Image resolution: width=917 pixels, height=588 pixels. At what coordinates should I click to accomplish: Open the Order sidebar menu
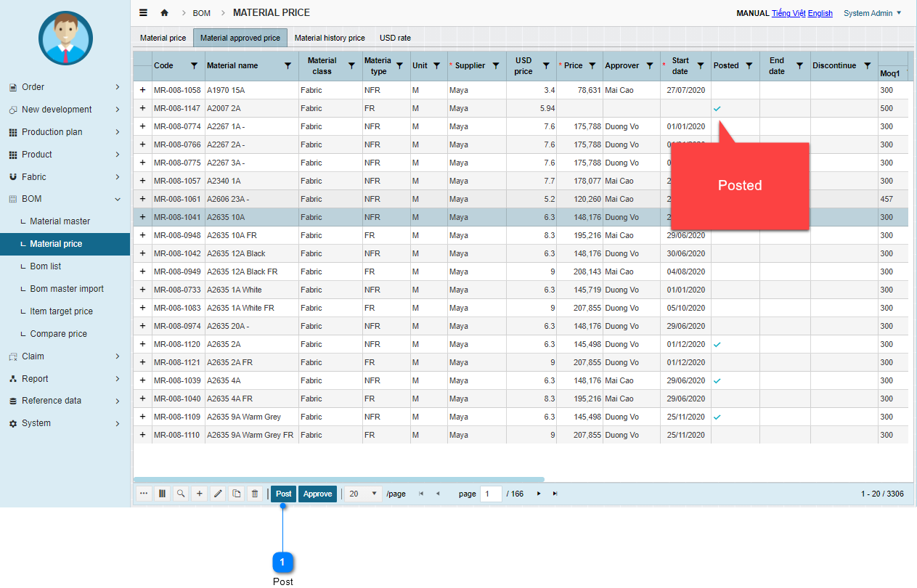pyautogui.click(x=65, y=87)
